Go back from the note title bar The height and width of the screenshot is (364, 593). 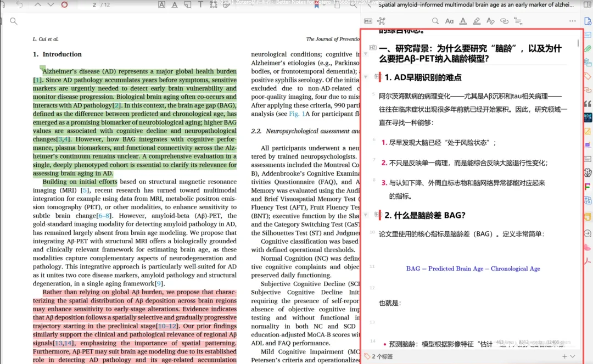[x=370, y=5]
